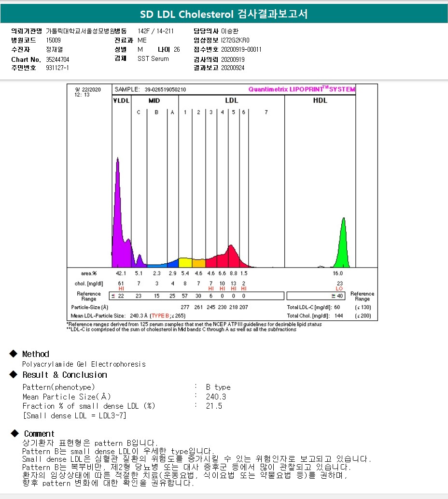Click the VLDL cholesterol value '61'
The image size is (448, 499).
click(121, 283)
